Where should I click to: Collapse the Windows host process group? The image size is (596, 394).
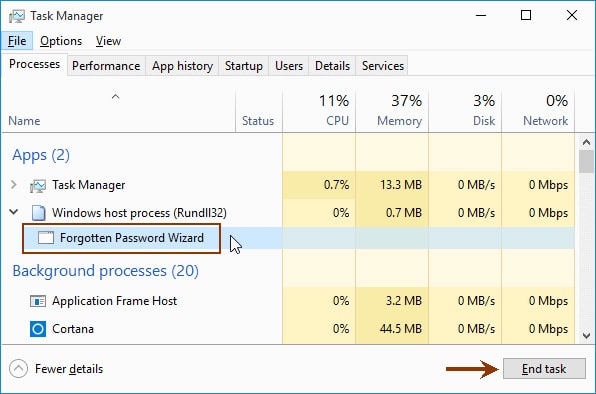[14, 212]
